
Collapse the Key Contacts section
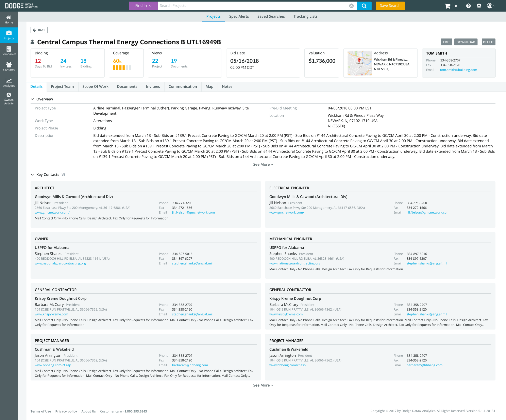pos(32,175)
